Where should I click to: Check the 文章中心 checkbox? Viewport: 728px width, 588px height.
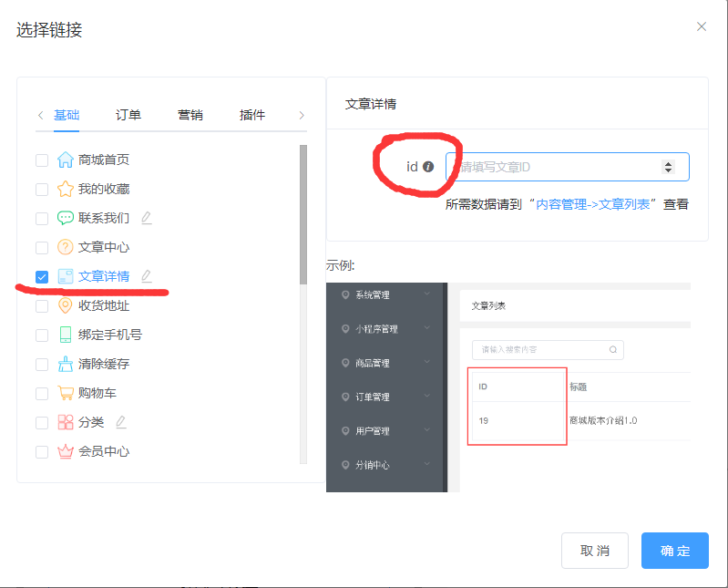point(42,247)
